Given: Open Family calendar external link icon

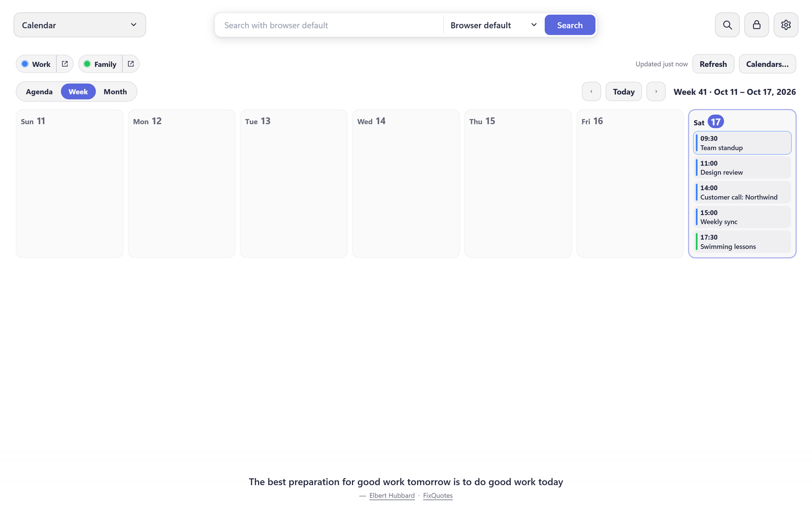Looking at the screenshot, I should pyautogui.click(x=131, y=64).
